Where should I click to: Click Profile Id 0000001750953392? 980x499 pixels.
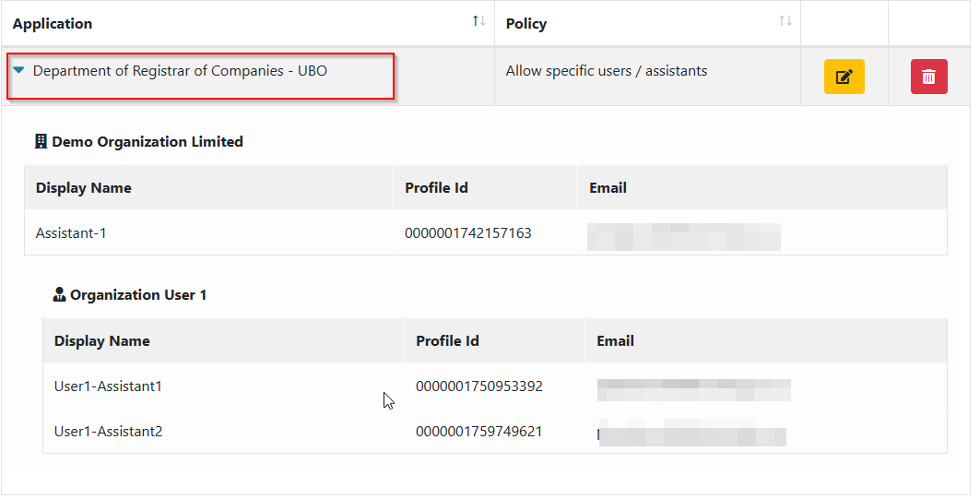(x=478, y=386)
